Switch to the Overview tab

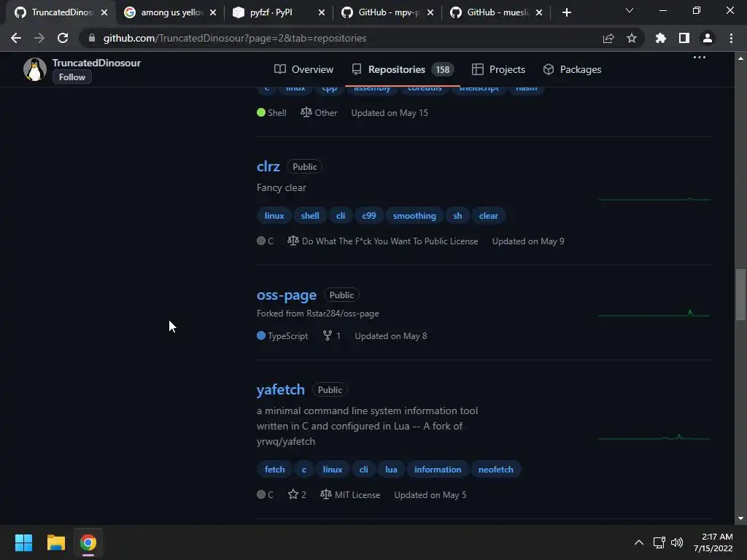304,69
